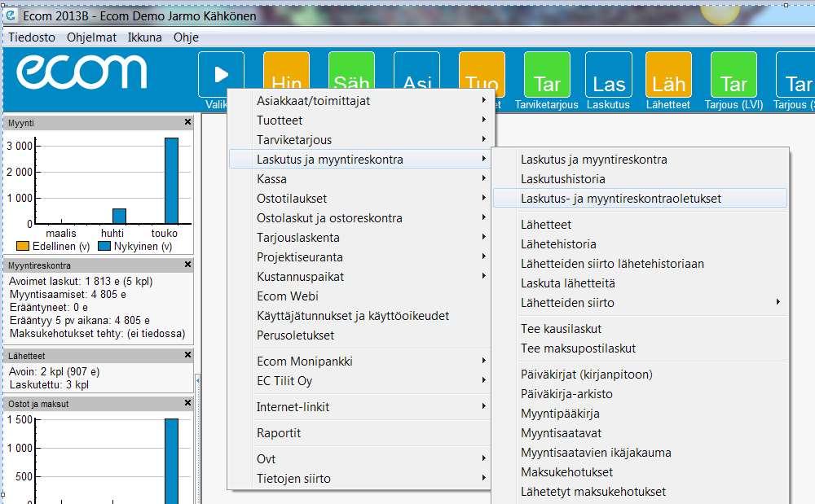Open Päiväkirjat (kirjanpitoon)

click(641, 375)
